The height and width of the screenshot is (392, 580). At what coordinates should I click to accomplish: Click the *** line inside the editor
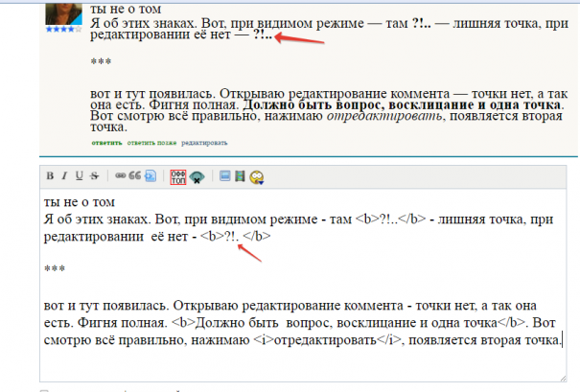(54, 270)
